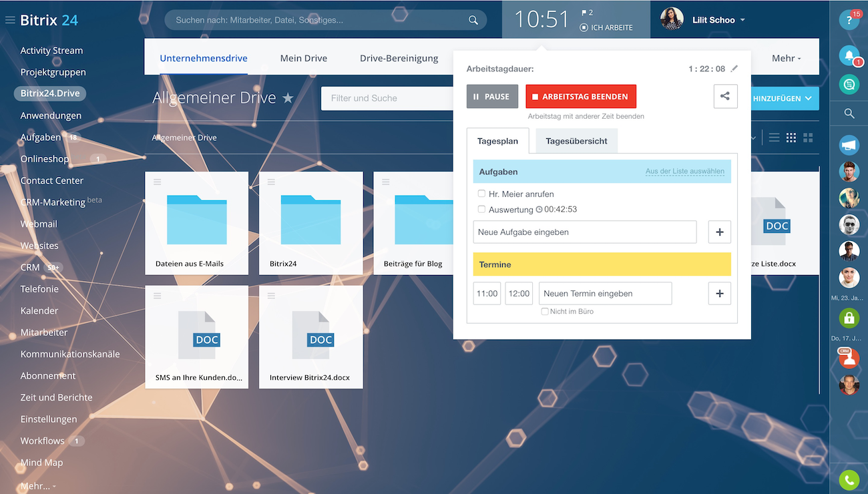Open the Hinzufügen dropdown arrow

pos(809,98)
